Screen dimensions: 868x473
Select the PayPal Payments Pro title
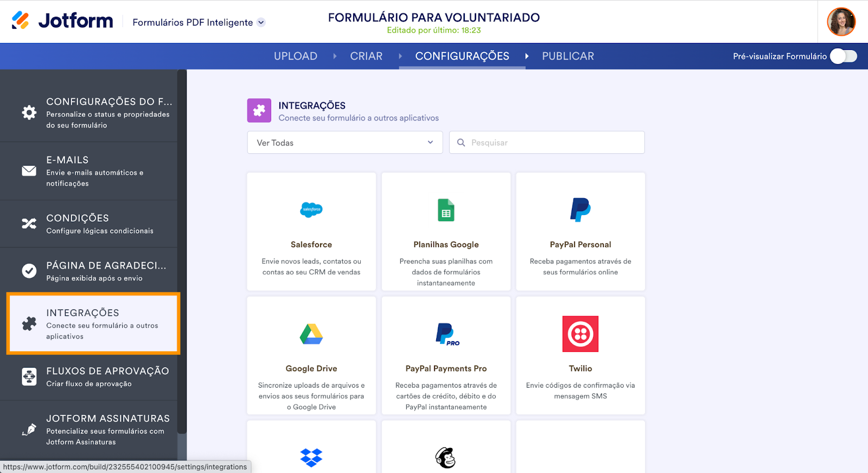[446, 368]
